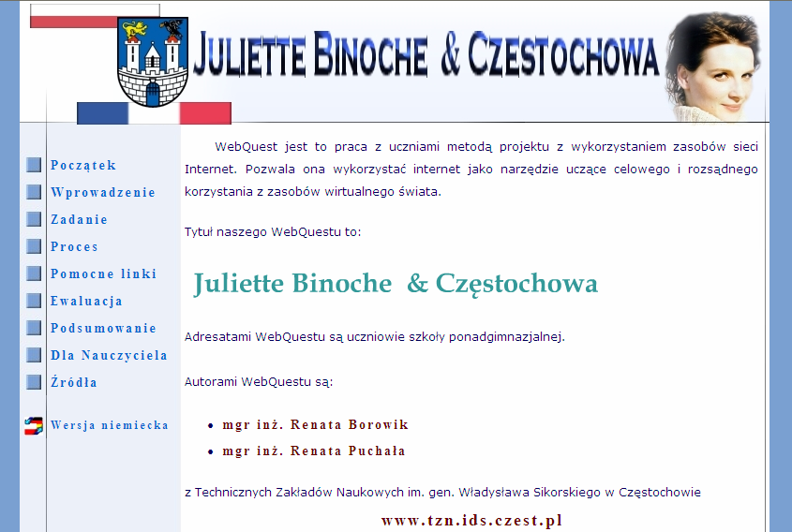This screenshot has height=532, width=792.
Task: Click the flag icon next to Wersja niemiecka
Action: tap(34, 426)
